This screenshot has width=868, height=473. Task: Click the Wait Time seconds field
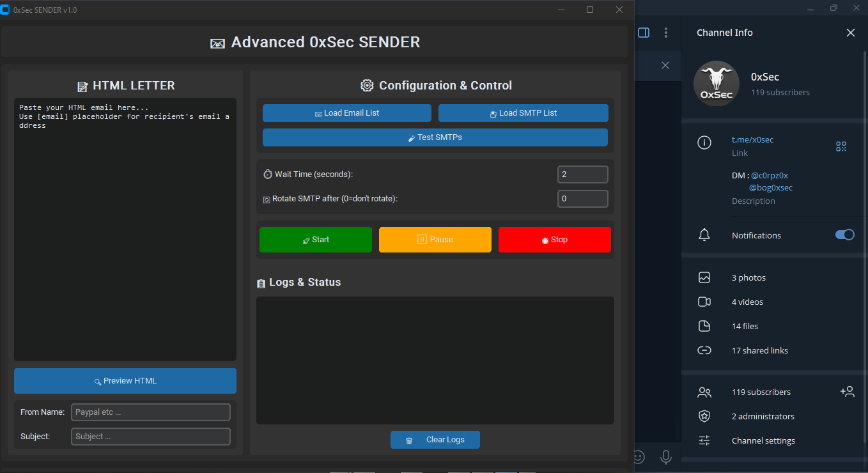click(582, 174)
